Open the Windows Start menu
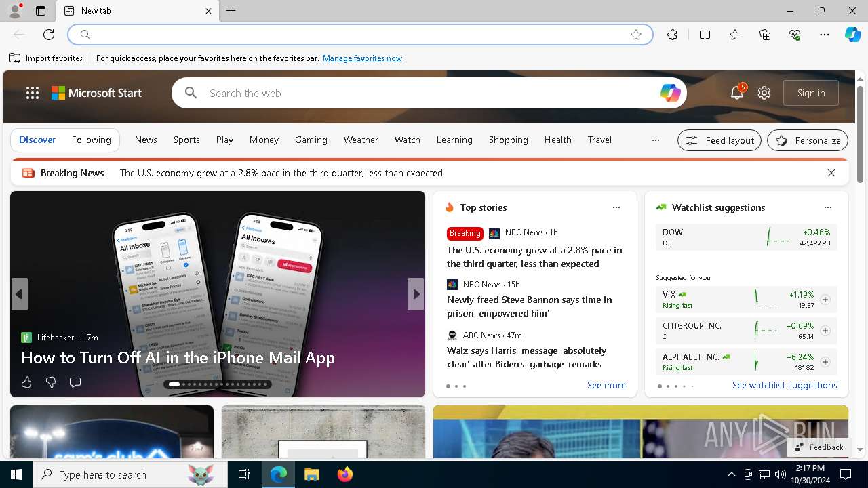 point(16,474)
